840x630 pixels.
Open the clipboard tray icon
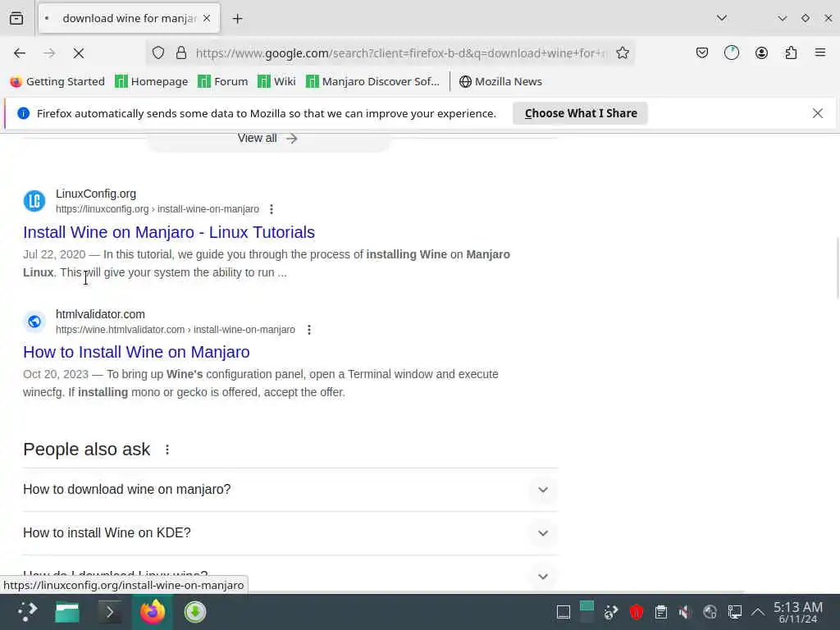pos(660,612)
